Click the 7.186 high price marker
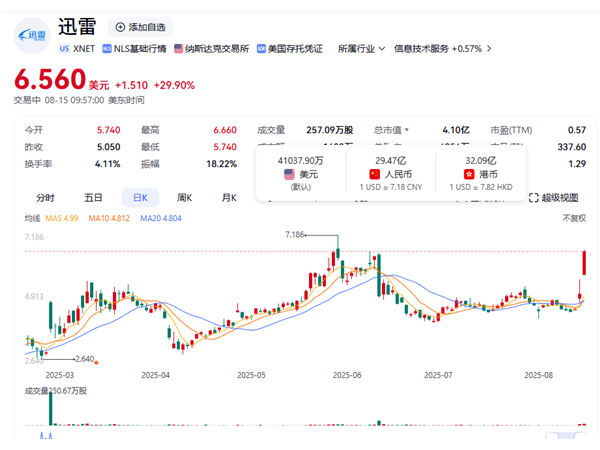Viewport: 600px width, 450px height. [295, 235]
